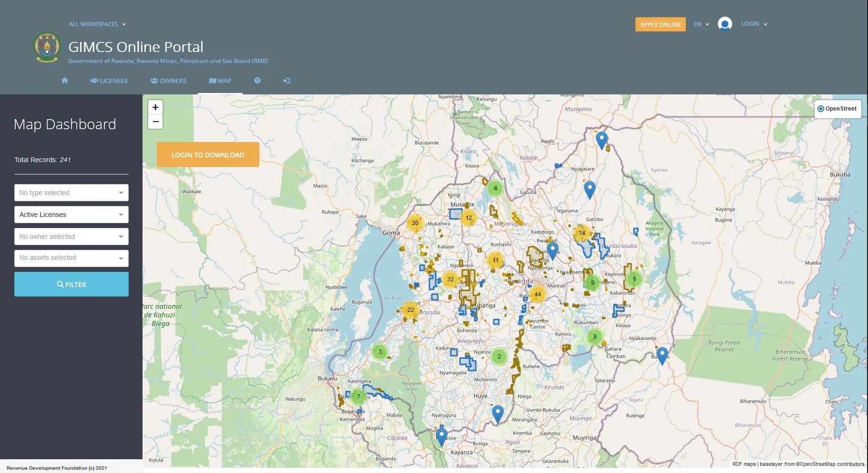The height and width of the screenshot is (473, 868).
Task: Go to the OWNERS menu item
Action: tap(168, 81)
